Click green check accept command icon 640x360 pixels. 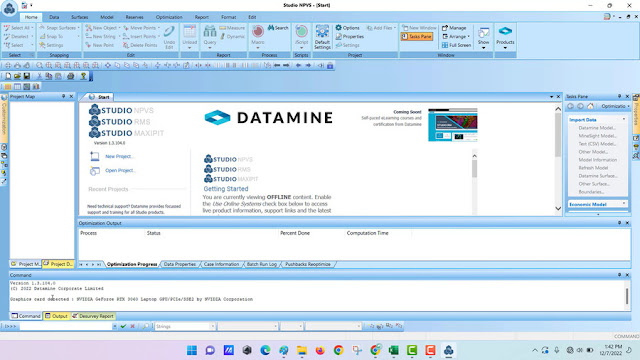click(123, 326)
